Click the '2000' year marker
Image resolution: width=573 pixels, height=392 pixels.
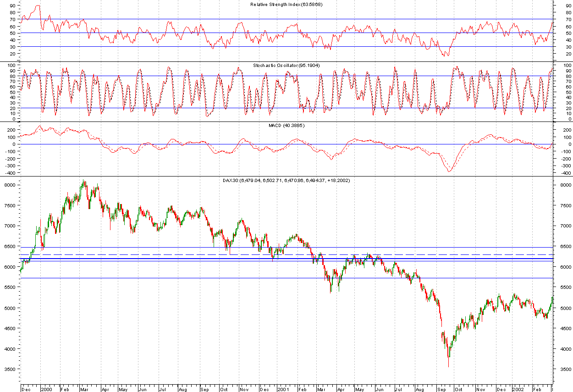pos(45,388)
